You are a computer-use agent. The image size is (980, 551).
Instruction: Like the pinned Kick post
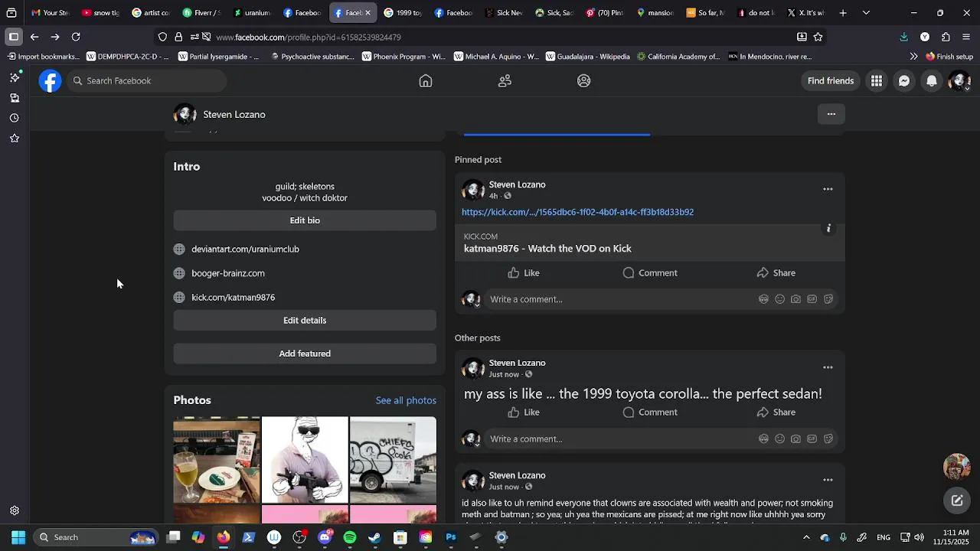tap(524, 273)
